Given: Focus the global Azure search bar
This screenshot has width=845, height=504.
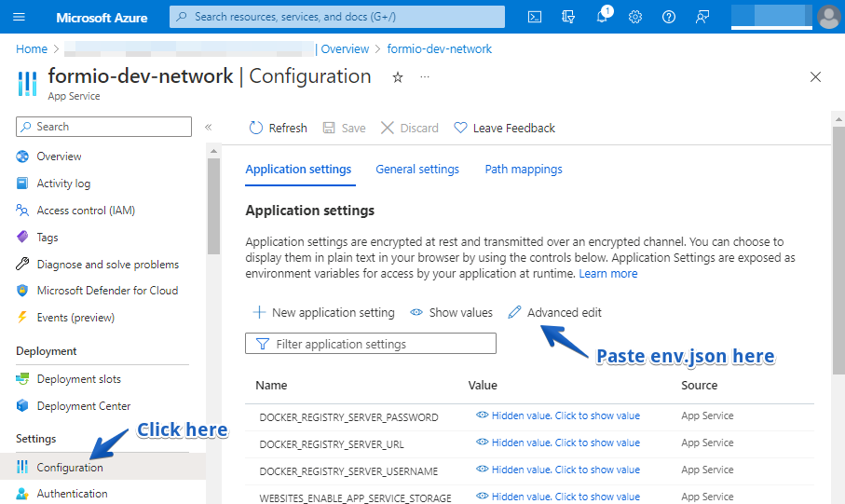Looking at the screenshot, I should point(337,17).
